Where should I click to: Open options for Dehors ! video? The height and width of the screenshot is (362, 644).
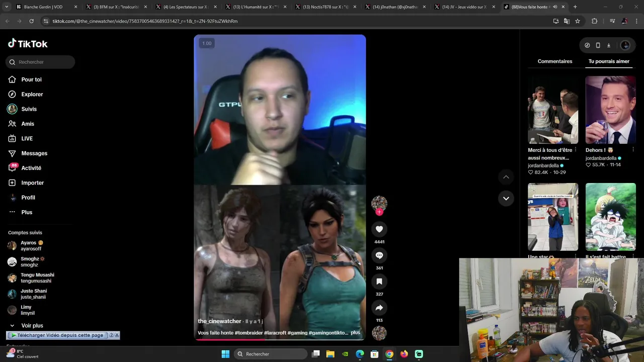tap(633, 150)
